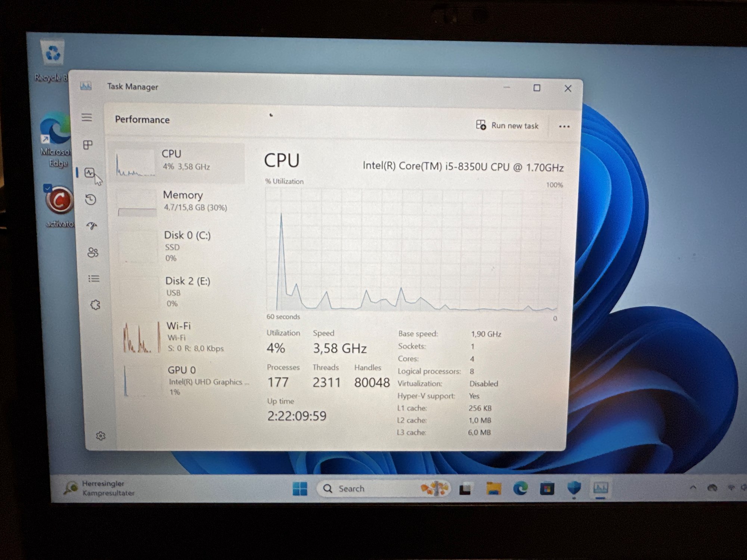Show hidden system tray icons chevron
The height and width of the screenshot is (560, 747).
point(693,488)
